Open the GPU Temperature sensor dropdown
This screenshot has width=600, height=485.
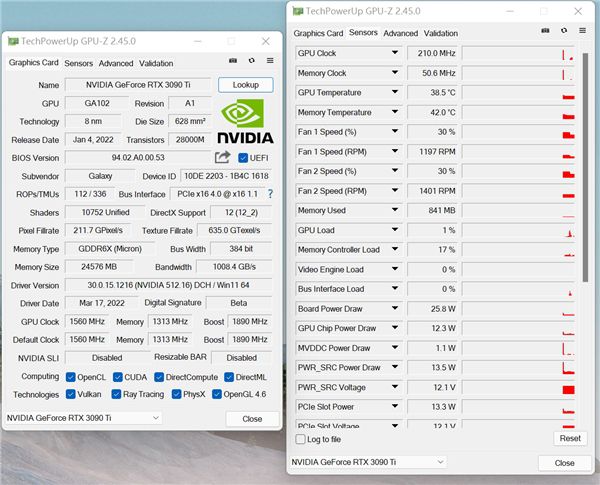point(395,92)
